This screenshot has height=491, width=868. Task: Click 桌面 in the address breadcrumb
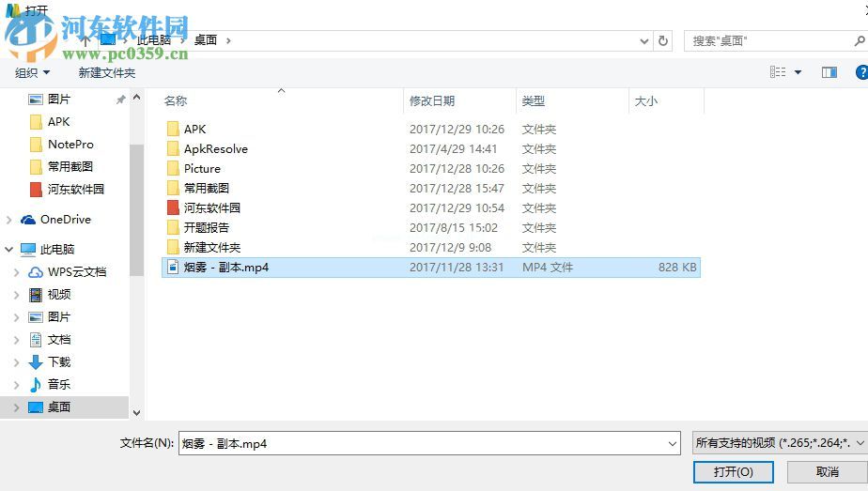click(206, 40)
